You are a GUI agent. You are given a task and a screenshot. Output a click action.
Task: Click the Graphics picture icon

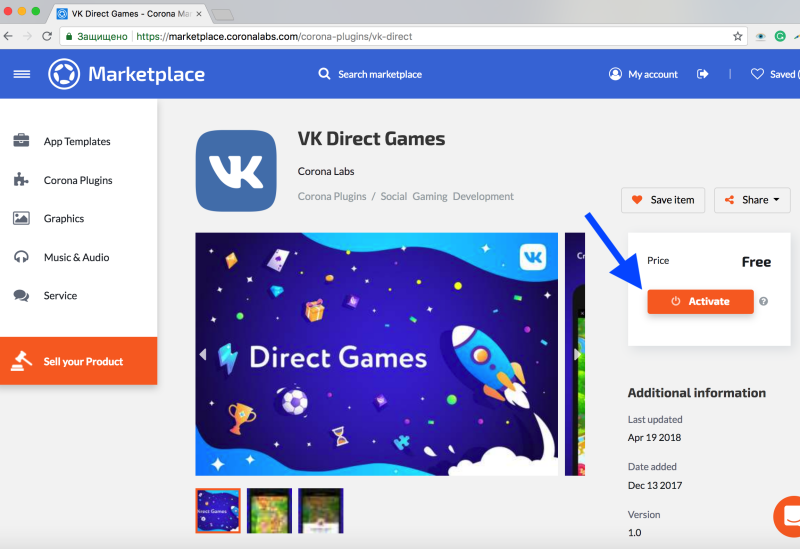[21, 218]
